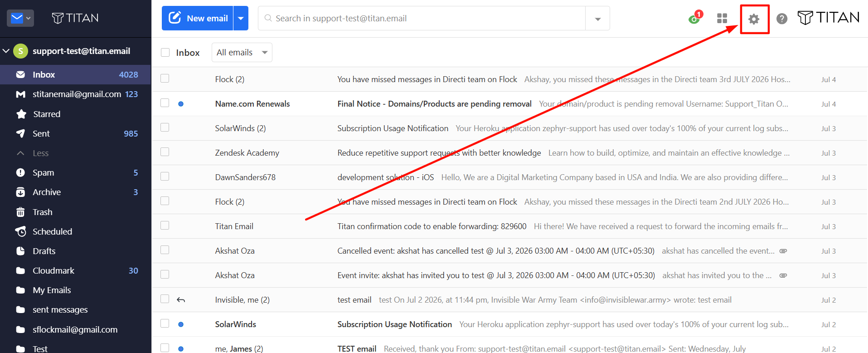Screen dimensions: 868x353
Task: Go to the Sent folder
Action: click(x=75, y=133)
